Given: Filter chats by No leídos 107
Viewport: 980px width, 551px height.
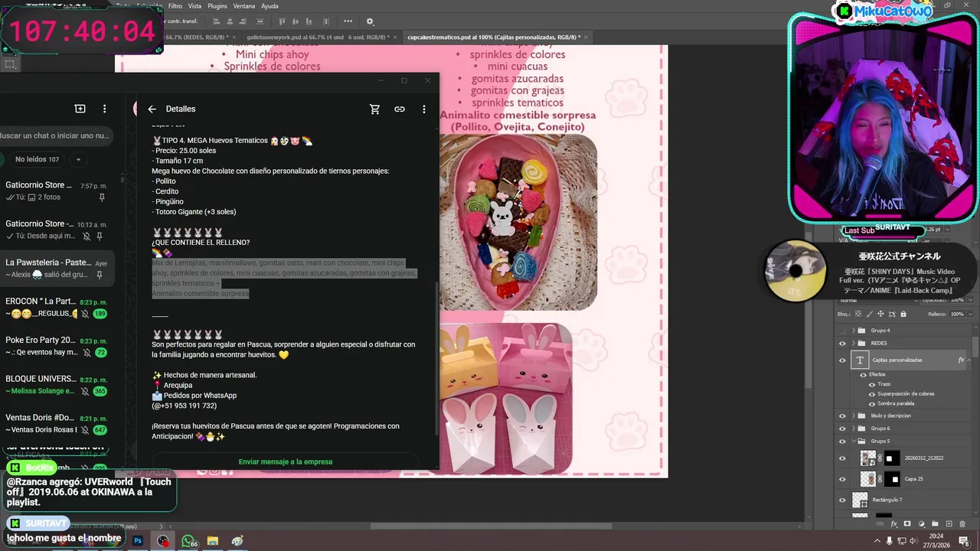Looking at the screenshot, I should click(x=37, y=159).
